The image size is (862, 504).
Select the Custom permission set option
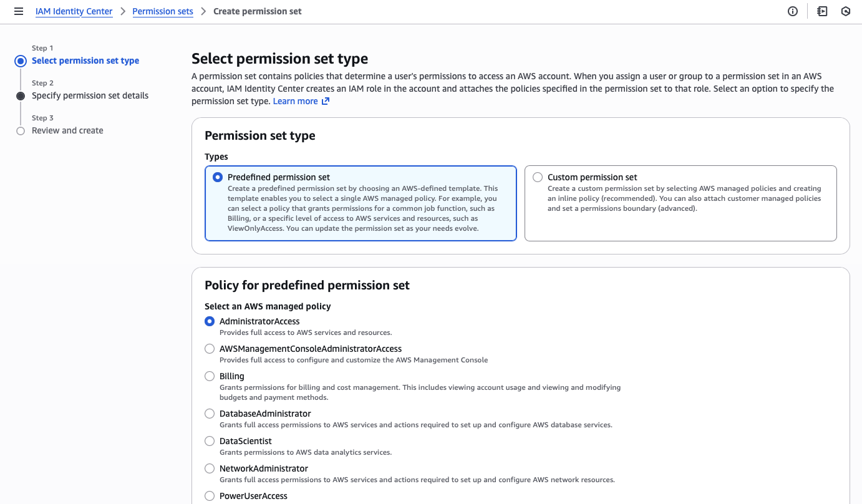click(x=537, y=177)
